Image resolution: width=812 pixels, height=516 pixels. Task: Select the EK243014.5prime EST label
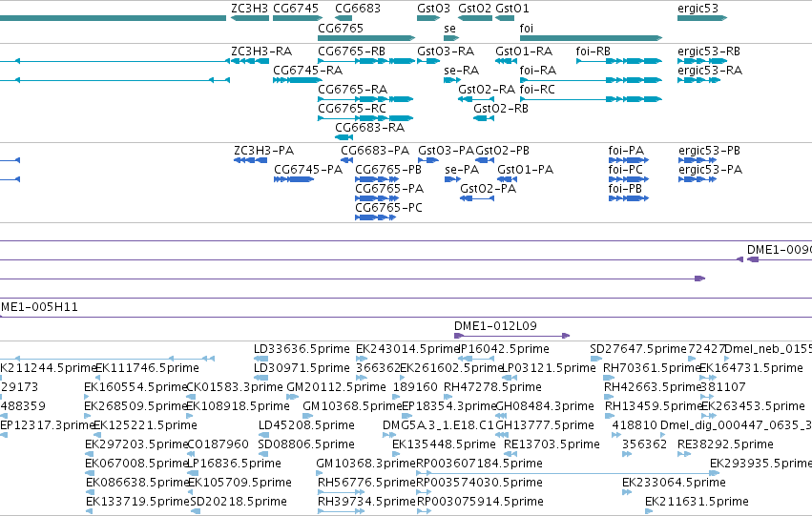pyautogui.click(x=407, y=349)
